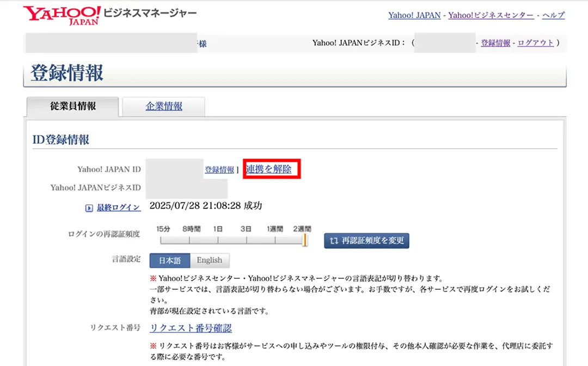The image size is (588, 366).
Task: Switch to the 企業情報 tab
Action: point(163,107)
